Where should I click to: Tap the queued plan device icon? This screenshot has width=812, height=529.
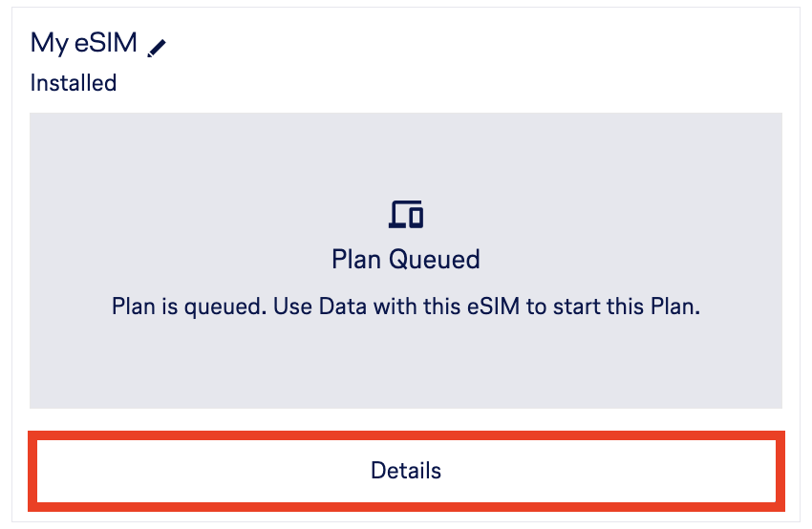[x=406, y=214]
